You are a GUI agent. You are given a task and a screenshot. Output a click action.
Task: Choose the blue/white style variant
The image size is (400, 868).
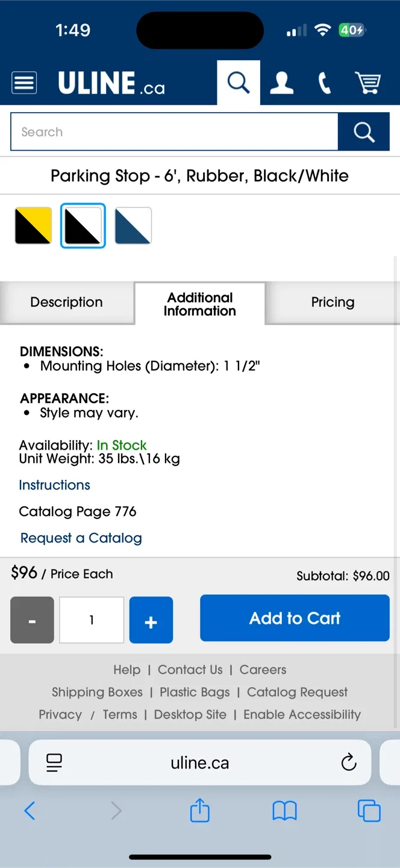click(x=133, y=225)
